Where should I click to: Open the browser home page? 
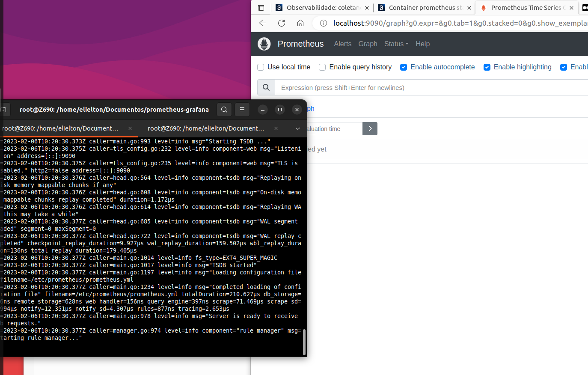pos(300,23)
